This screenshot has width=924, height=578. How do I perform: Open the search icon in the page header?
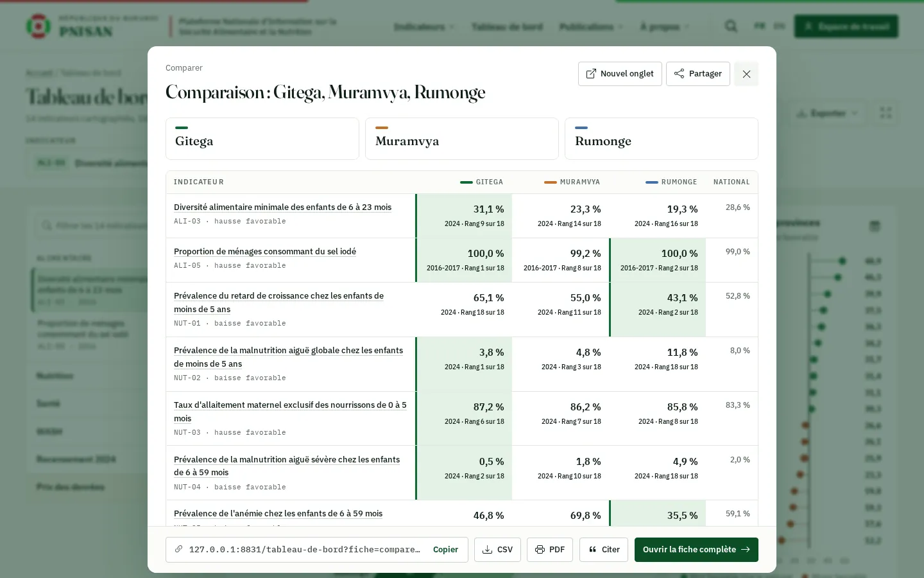tap(731, 26)
